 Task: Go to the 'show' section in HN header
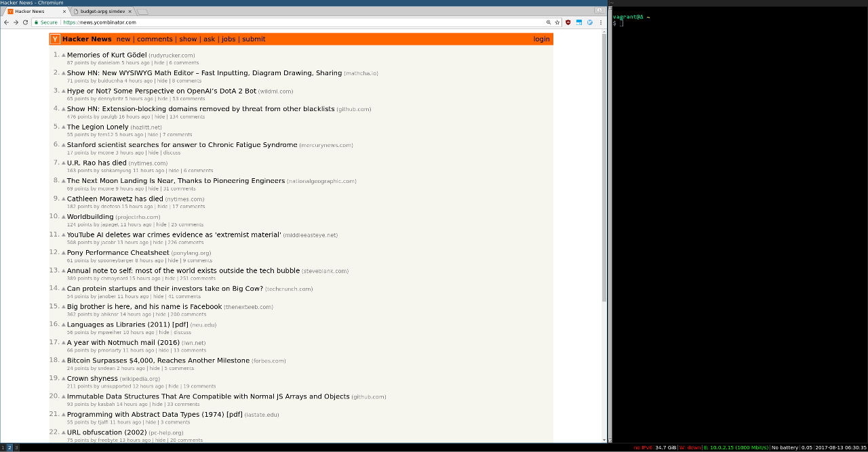click(x=188, y=39)
